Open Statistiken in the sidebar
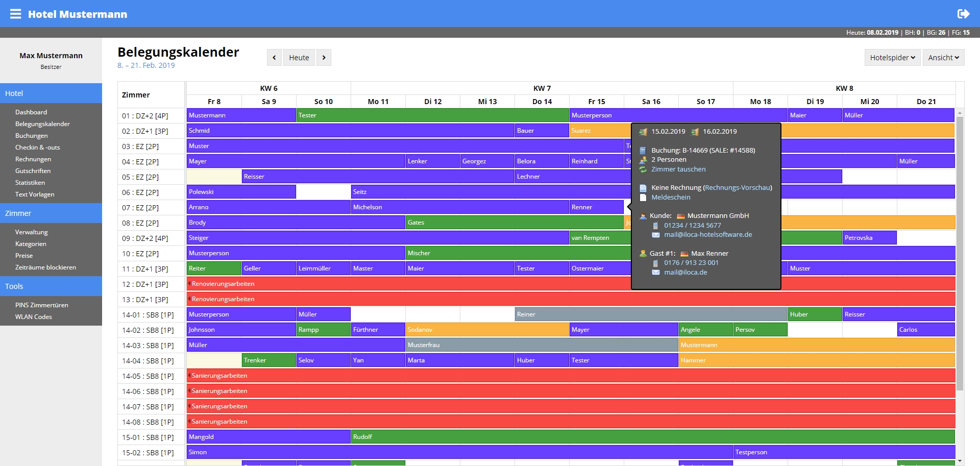Screen dimensions: 980x466 tap(30, 183)
